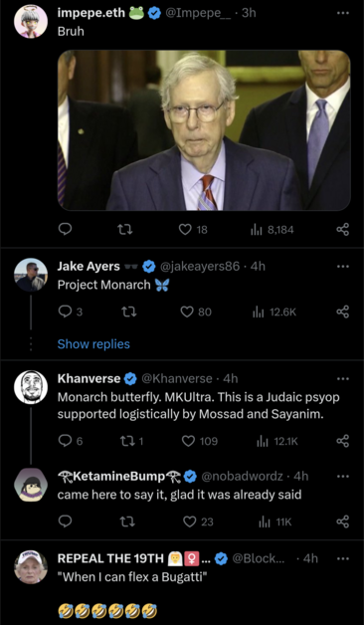Reply to the impepe.eth "Bruh" tweet
The height and width of the screenshot is (625, 364).
(x=66, y=230)
